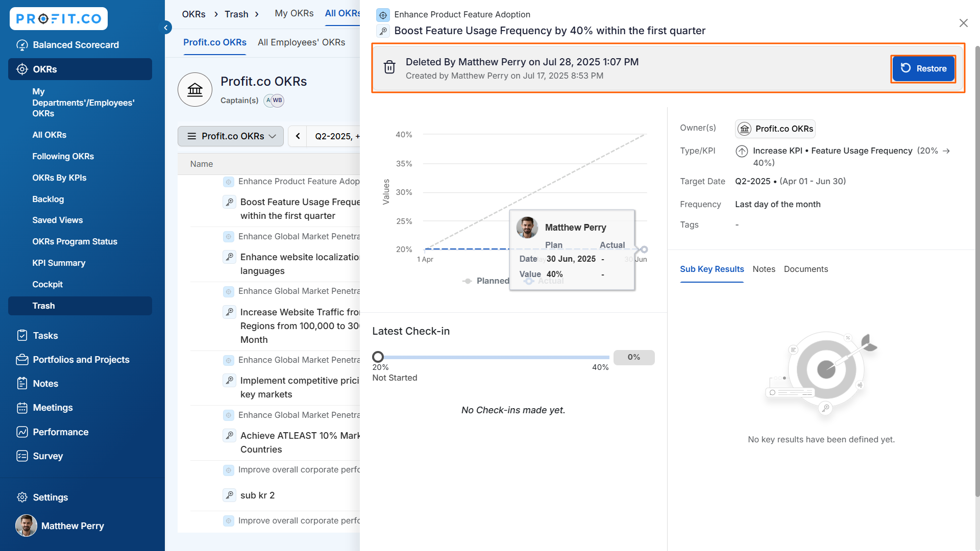Switch to Documents tab
The height and width of the screenshot is (551, 980).
[x=805, y=269]
